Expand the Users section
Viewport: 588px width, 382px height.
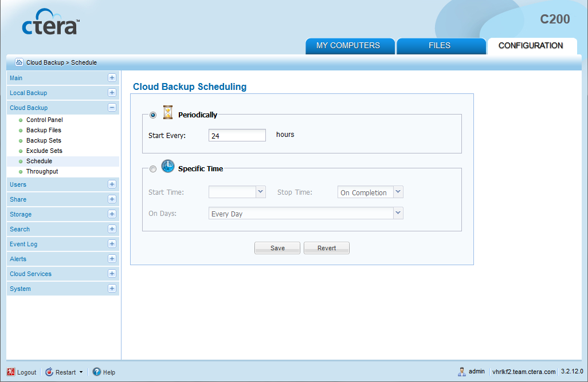pyautogui.click(x=112, y=184)
